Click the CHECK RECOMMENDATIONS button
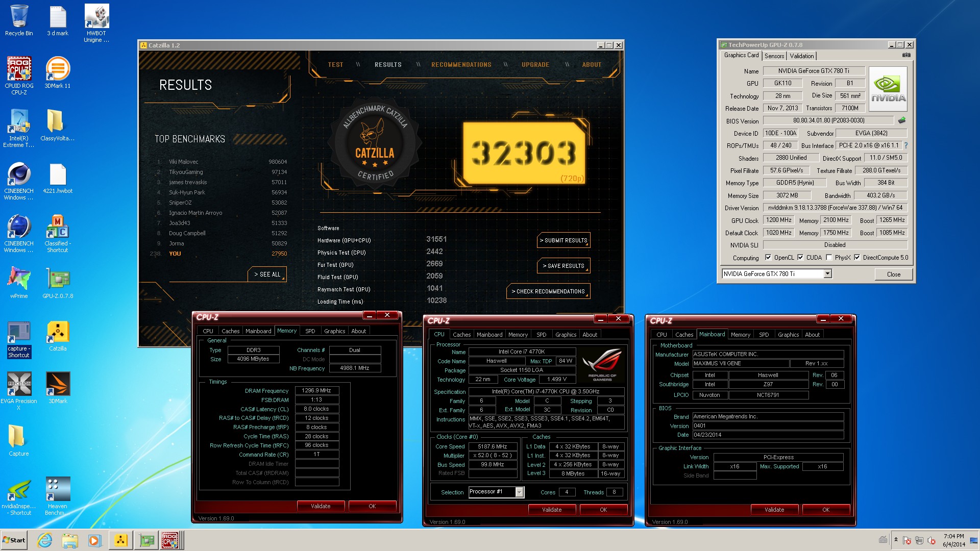 point(548,291)
